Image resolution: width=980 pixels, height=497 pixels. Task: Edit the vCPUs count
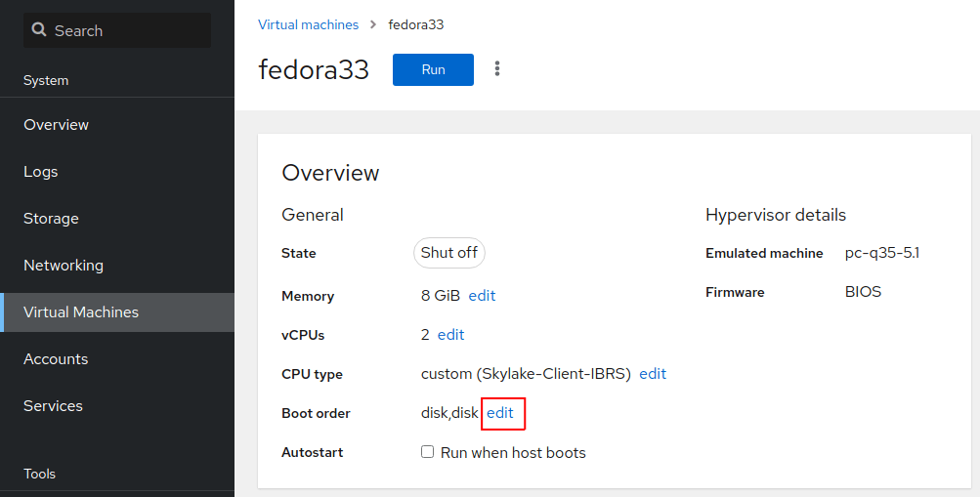pyautogui.click(x=450, y=335)
